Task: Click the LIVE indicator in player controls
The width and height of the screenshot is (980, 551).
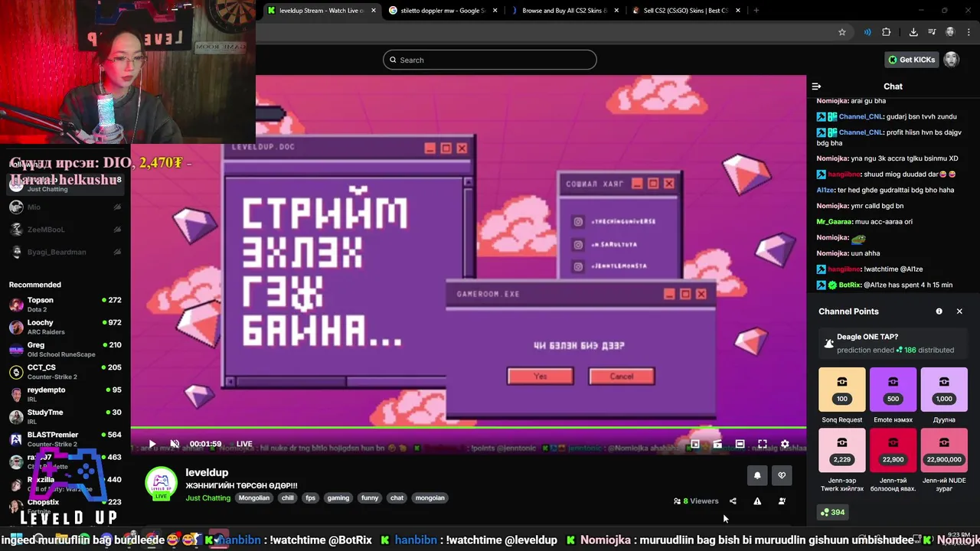Action: [244, 444]
